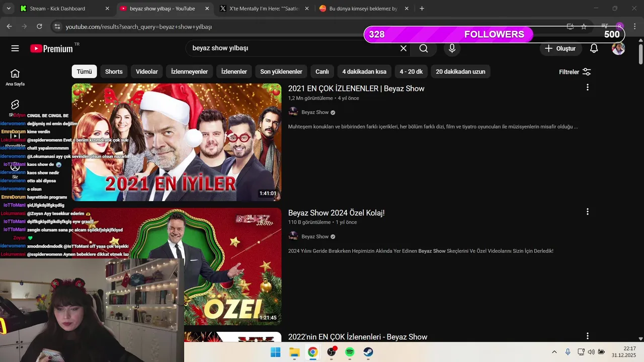This screenshot has width=644, height=362.
Task: Select the Son yüklenenler filter chip
Action: tap(281, 72)
